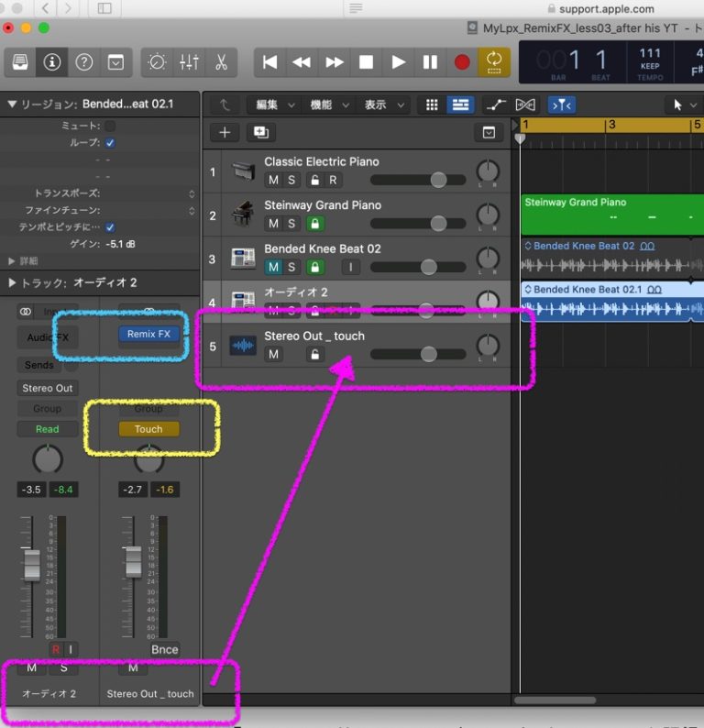Open Smart Controls dial icon
Viewport: 704px width, 728px height.
click(x=157, y=61)
